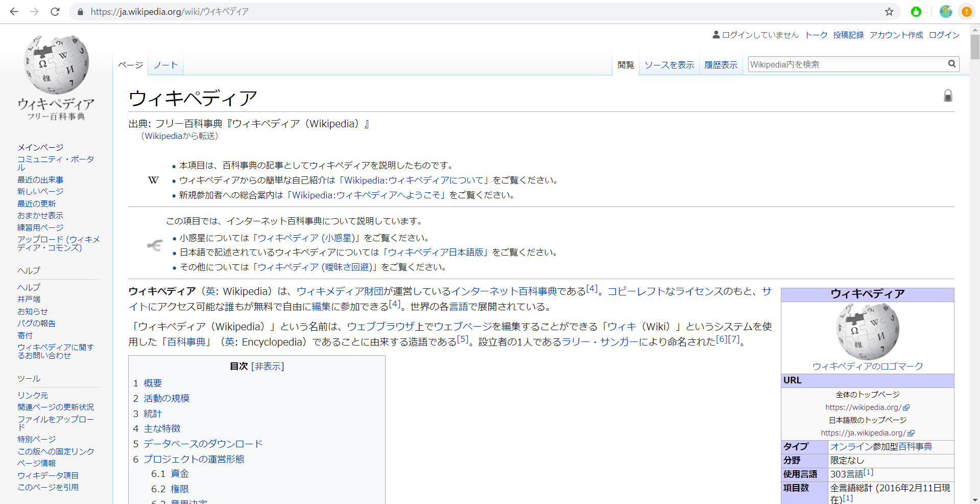Screen dimensions: 980x504
Task: Click the vertical scrollbar thumb
Action: tap(975, 47)
